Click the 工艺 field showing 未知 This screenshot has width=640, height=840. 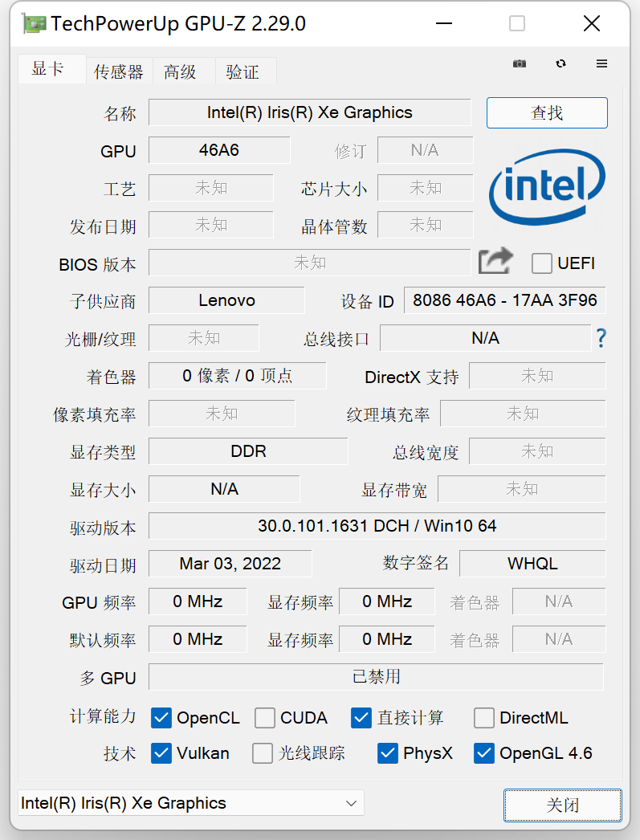(x=211, y=187)
